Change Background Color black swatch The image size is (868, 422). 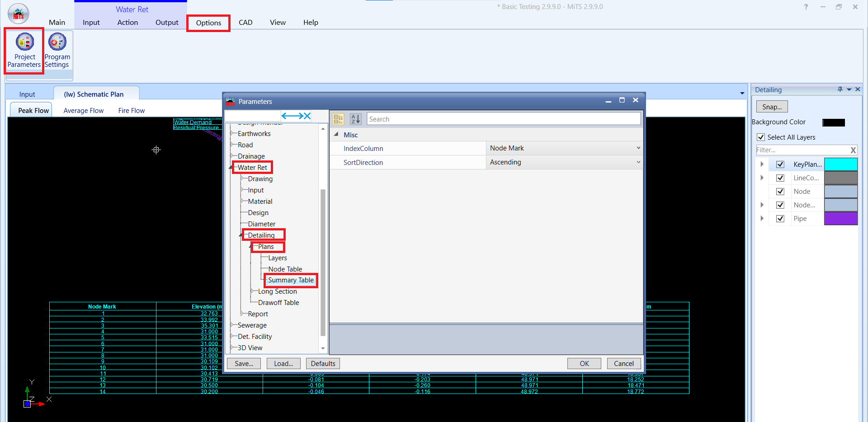[834, 122]
